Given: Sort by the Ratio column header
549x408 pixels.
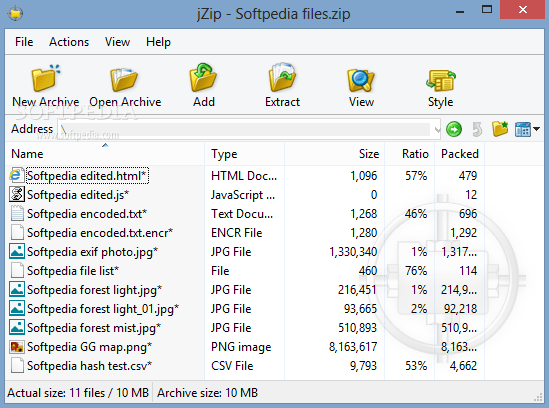Looking at the screenshot, I should coord(409,154).
